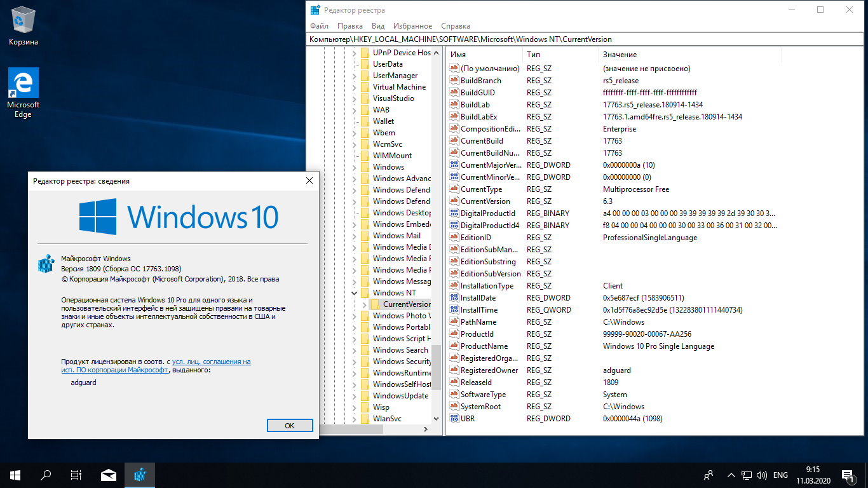Click the EditionID string value icon
Image resolution: width=868 pixels, height=488 pixels.
(454, 238)
